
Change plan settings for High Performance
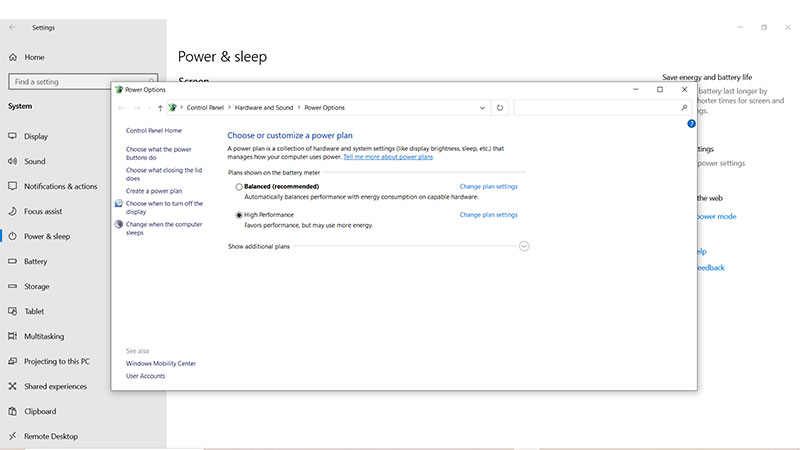(488, 215)
